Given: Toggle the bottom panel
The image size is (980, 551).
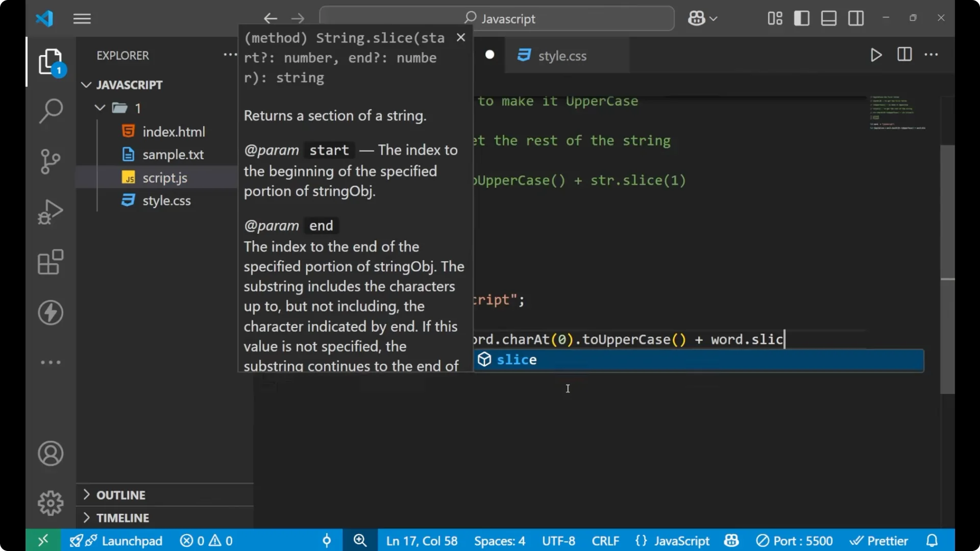Looking at the screenshot, I should click(828, 18).
